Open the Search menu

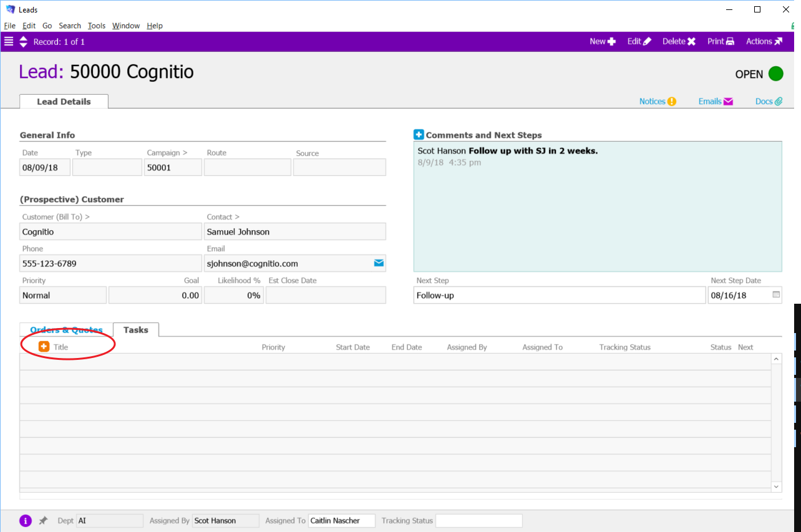(x=70, y=26)
